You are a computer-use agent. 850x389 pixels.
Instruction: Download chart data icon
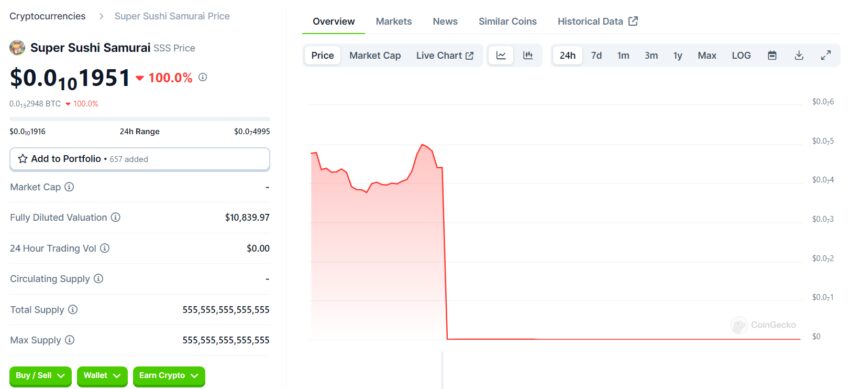[799, 55]
